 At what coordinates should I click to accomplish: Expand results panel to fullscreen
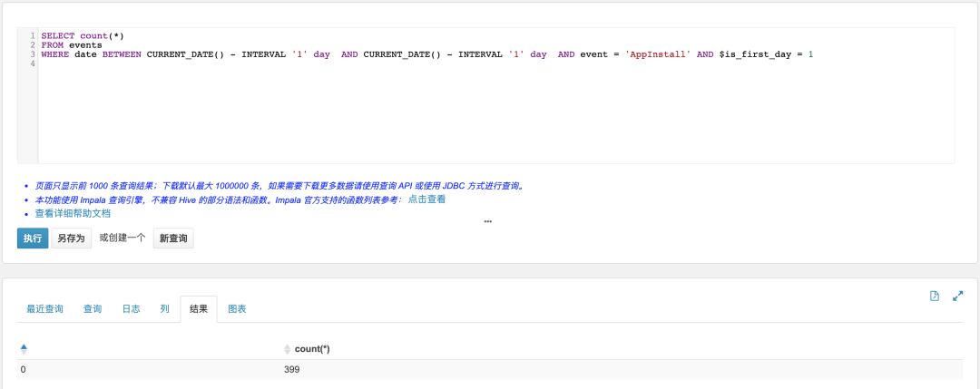pos(957,296)
